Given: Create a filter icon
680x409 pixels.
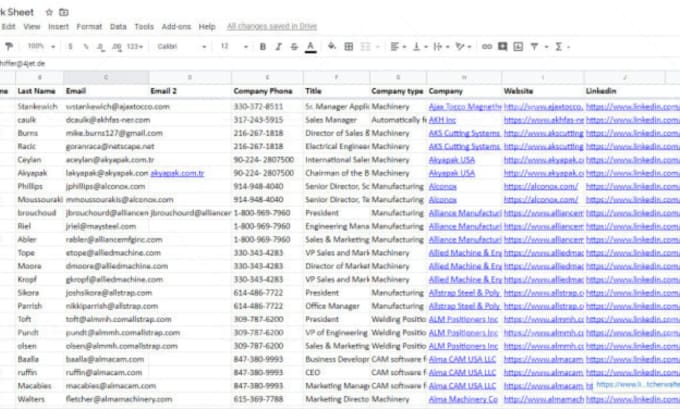Looking at the screenshot, I should tap(534, 46).
